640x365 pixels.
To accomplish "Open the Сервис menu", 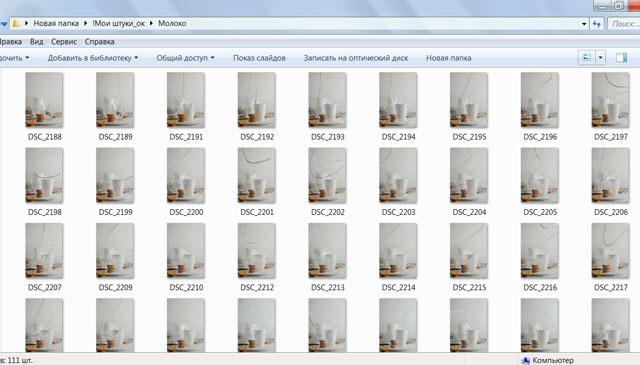I will pyautogui.click(x=64, y=42).
